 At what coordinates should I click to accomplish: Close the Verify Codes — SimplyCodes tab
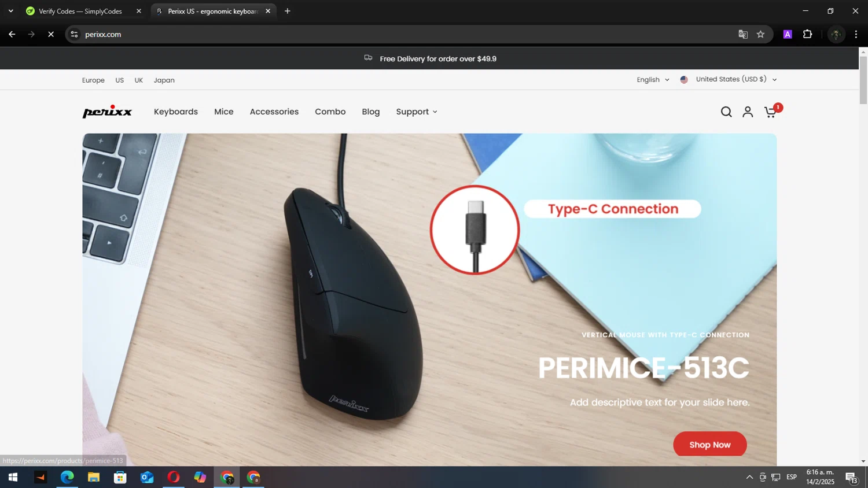coord(139,11)
